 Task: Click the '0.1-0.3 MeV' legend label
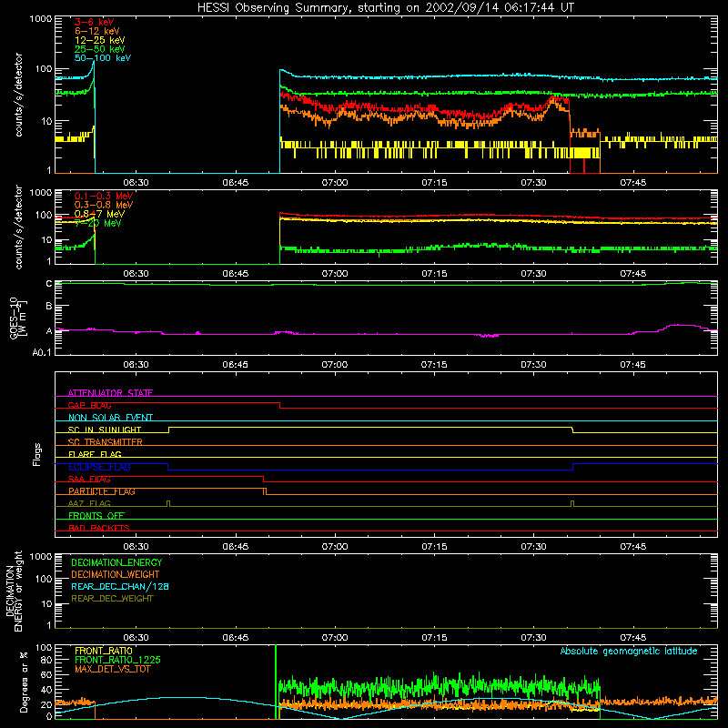[104, 196]
